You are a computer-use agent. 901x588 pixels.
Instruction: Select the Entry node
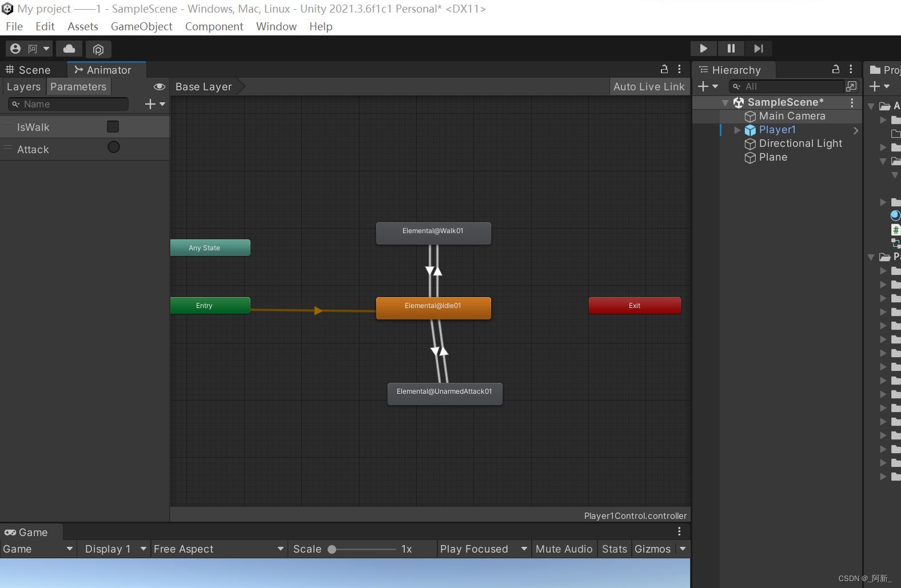click(x=210, y=306)
